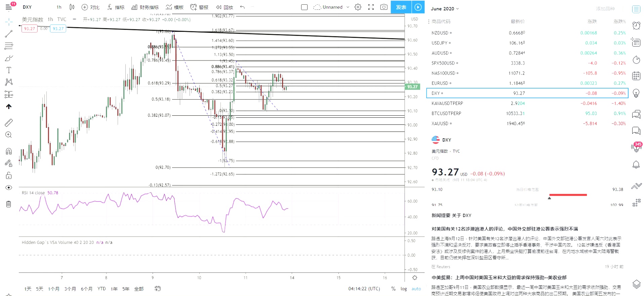Image resolution: width=644 pixels, height=296 pixels.
Task: Open chart settings gear icon
Action: point(358,7)
